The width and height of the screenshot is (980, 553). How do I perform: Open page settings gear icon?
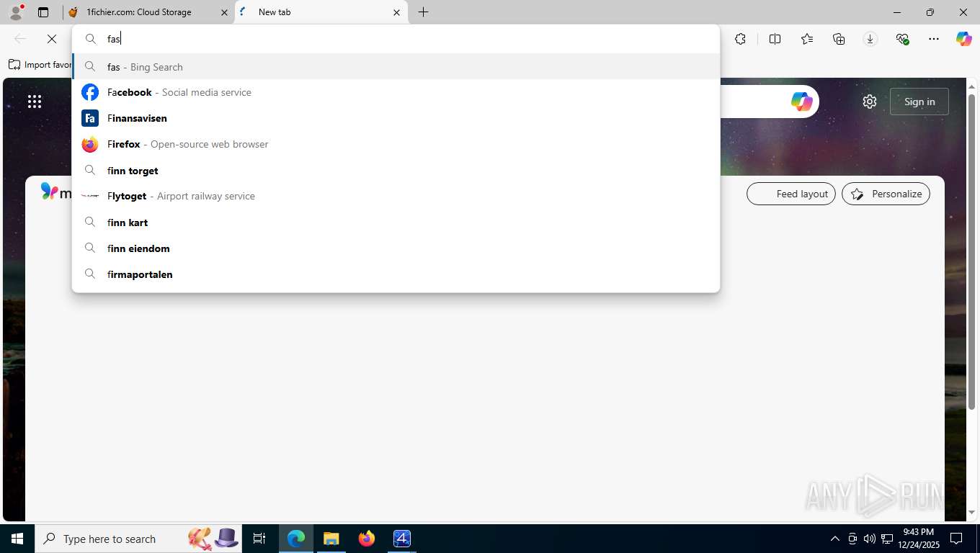(869, 102)
